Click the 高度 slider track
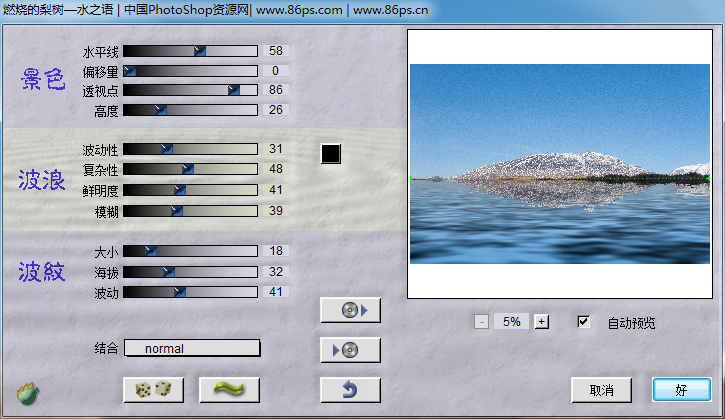This screenshot has height=419, width=725. 190,110
